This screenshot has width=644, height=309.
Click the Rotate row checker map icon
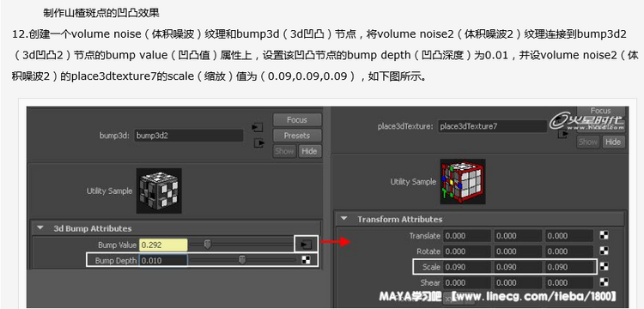click(604, 251)
